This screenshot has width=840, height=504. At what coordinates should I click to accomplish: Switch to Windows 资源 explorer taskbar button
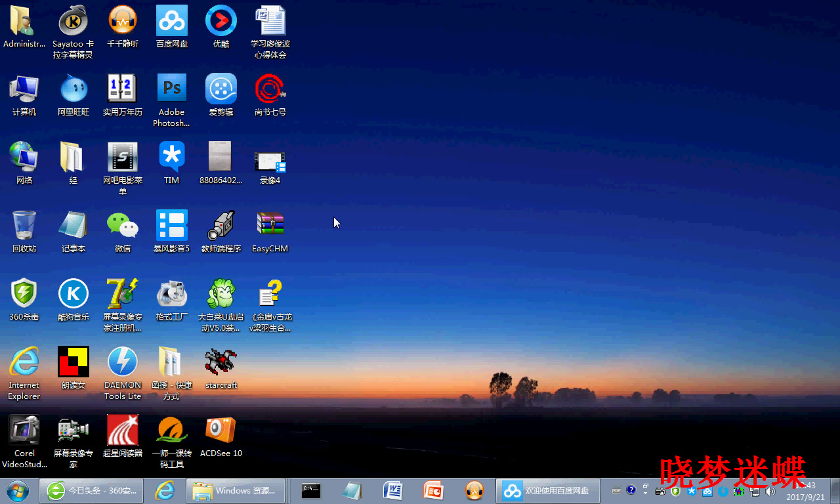[236, 490]
